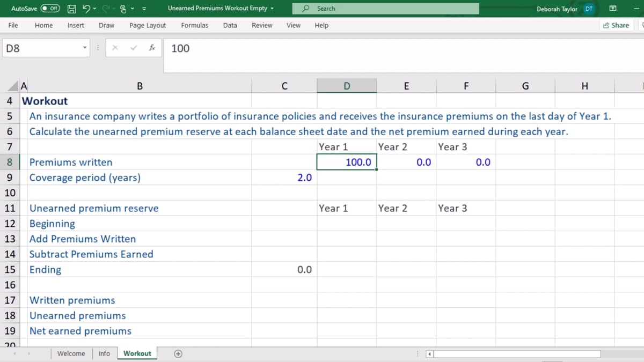Open the Undo history dropdown arrow
644x362 pixels.
point(94,9)
